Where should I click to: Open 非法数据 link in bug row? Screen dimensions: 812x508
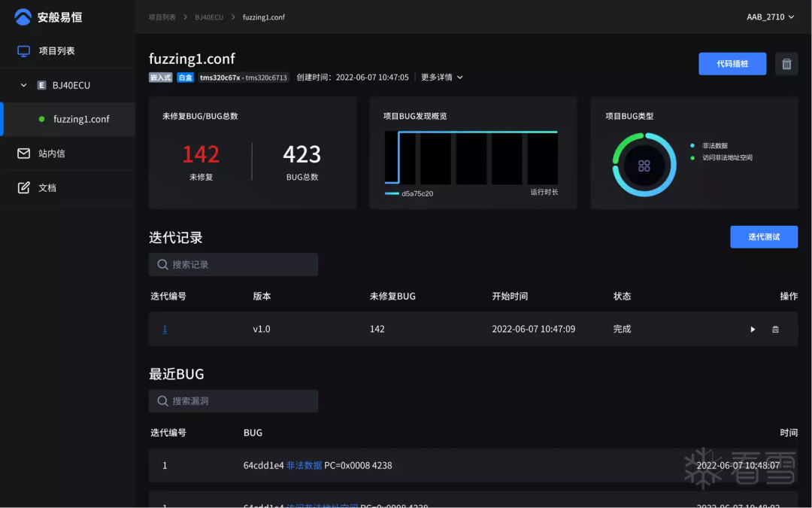coord(304,465)
